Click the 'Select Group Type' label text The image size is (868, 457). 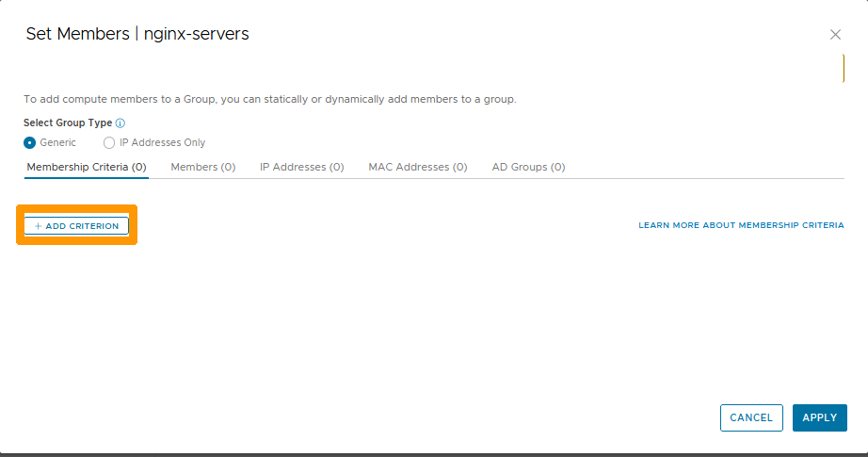click(68, 123)
